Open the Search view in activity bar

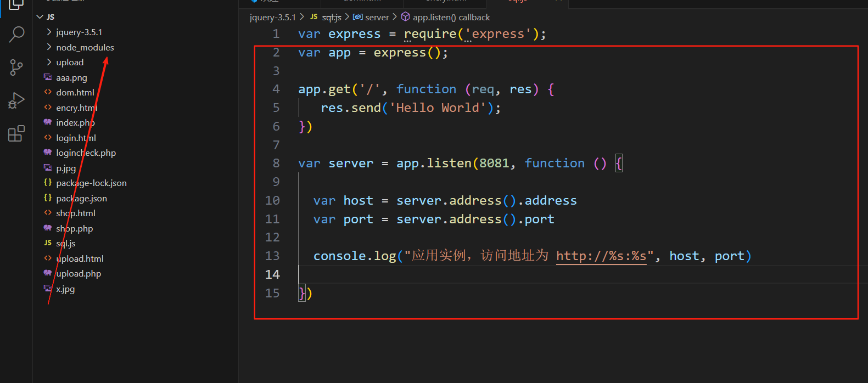pyautogui.click(x=16, y=34)
